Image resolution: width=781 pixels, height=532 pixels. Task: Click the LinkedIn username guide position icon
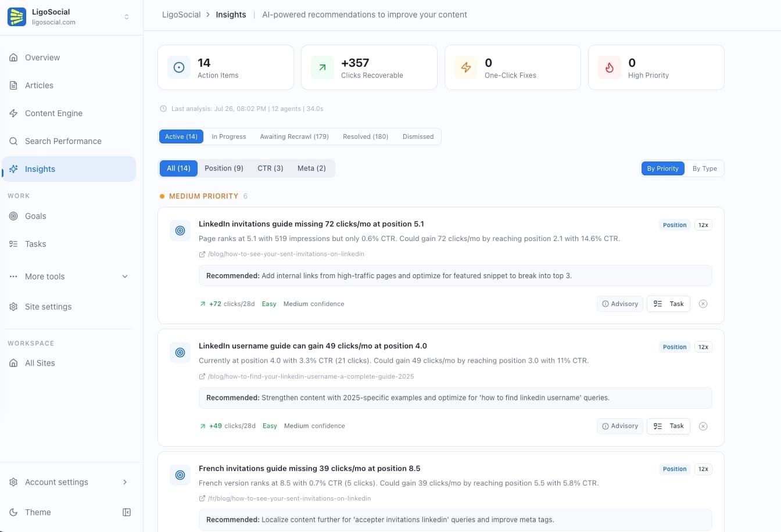tap(180, 353)
